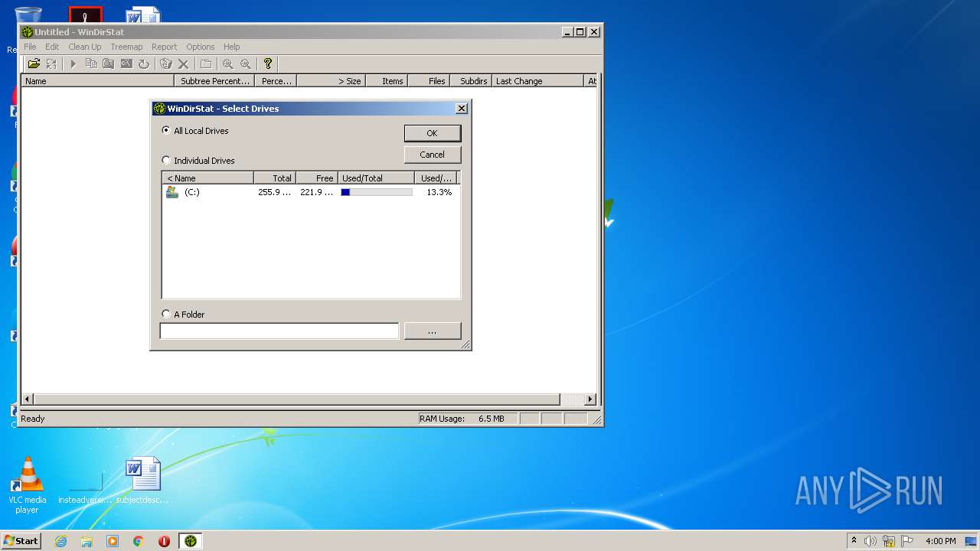
Task: Open Internet Explorer from the taskbar
Action: 60,541
